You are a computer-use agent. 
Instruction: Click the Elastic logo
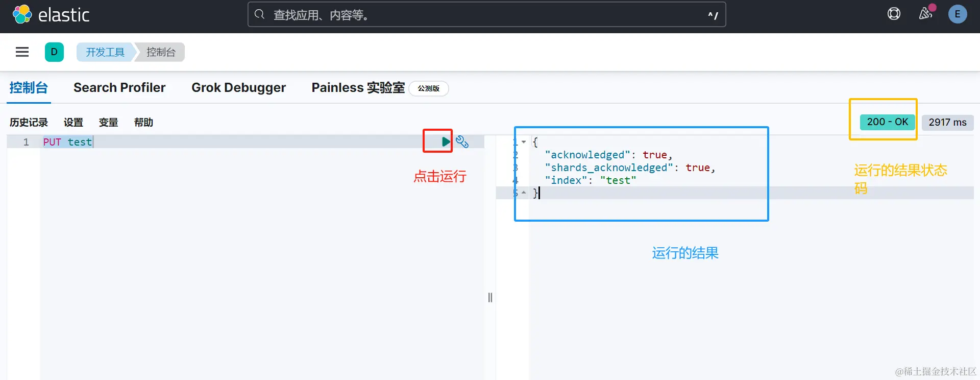pos(51,15)
